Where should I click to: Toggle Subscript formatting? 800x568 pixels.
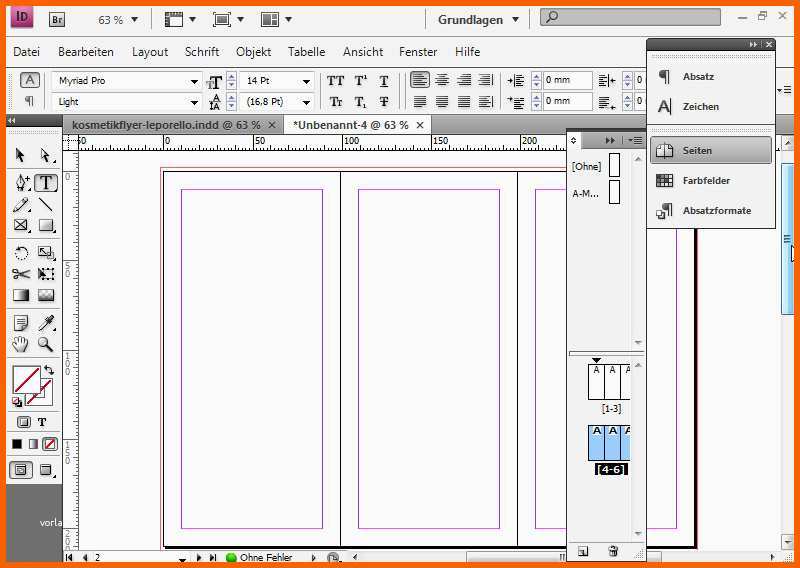coord(361,102)
